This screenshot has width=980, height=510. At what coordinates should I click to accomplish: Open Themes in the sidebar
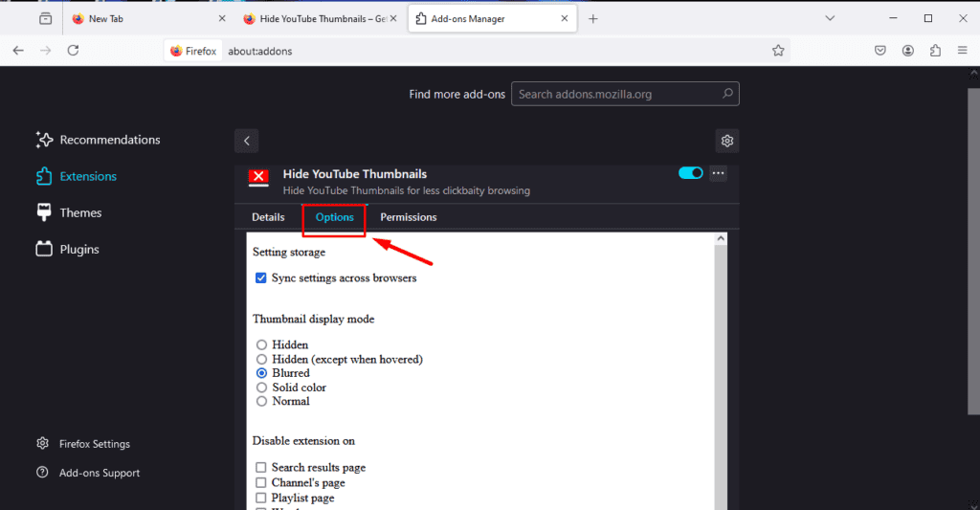pyautogui.click(x=69, y=213)
